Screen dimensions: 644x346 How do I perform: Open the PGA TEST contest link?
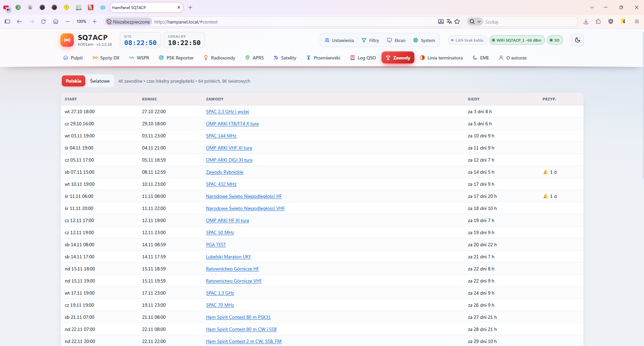point(216,245)
